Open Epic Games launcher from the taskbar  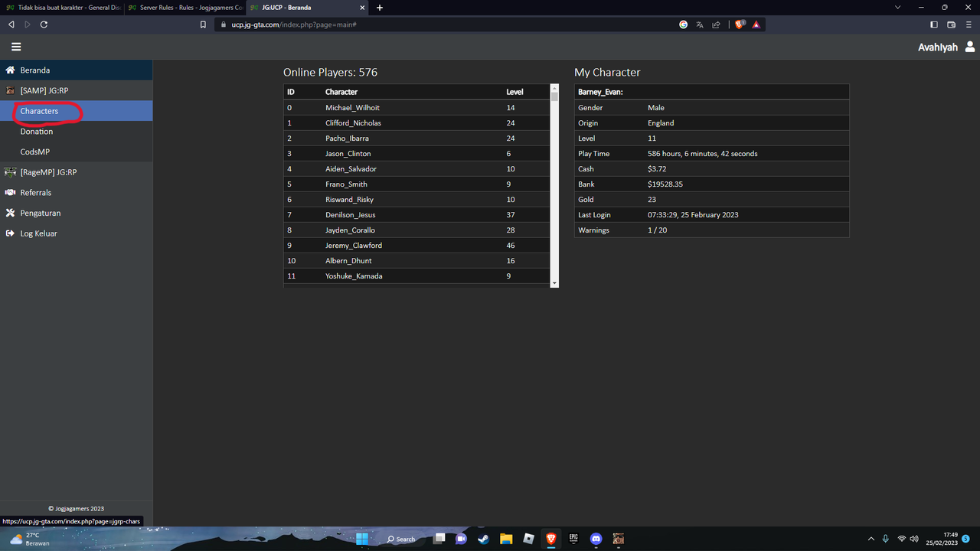click(573, 539)
